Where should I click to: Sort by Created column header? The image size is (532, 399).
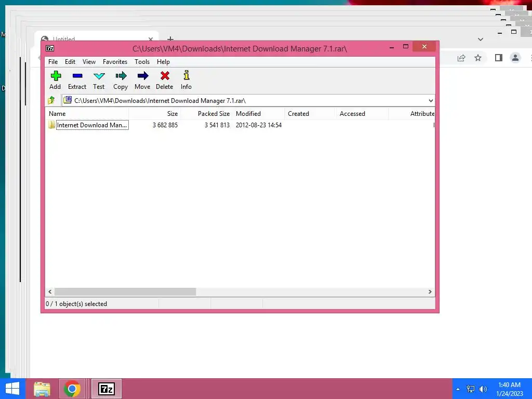click(x=311, y=114)
